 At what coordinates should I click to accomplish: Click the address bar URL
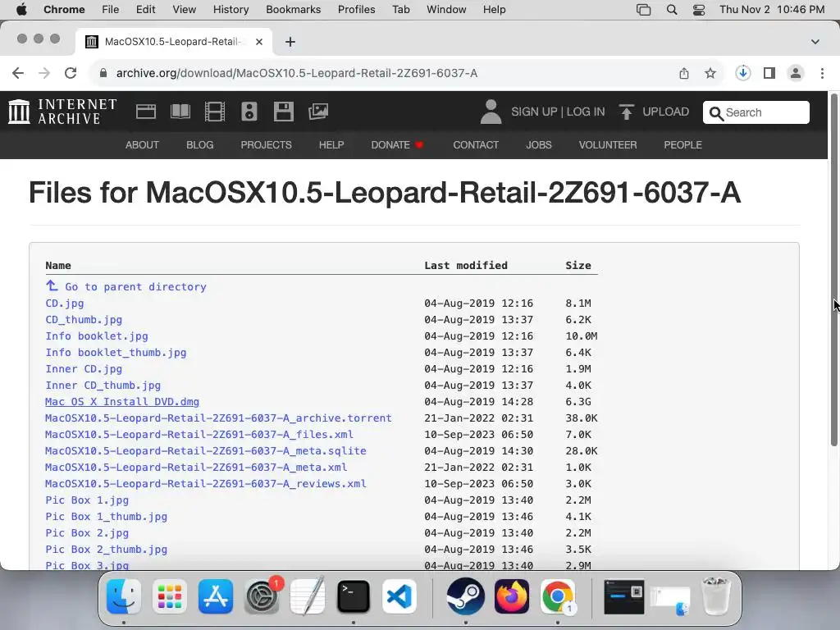(297, 73)
